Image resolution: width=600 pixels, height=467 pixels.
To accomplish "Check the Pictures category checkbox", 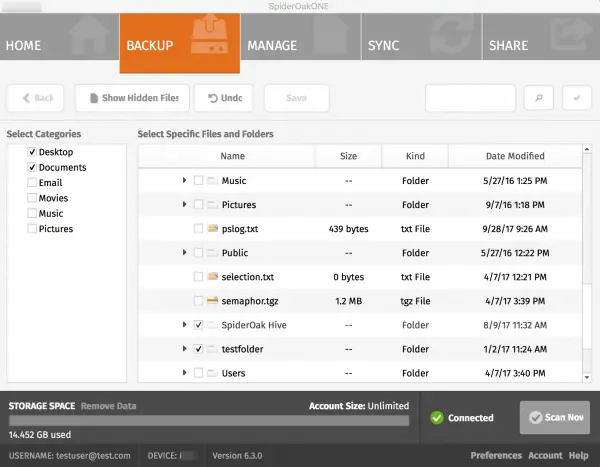I will click(32, 229).
